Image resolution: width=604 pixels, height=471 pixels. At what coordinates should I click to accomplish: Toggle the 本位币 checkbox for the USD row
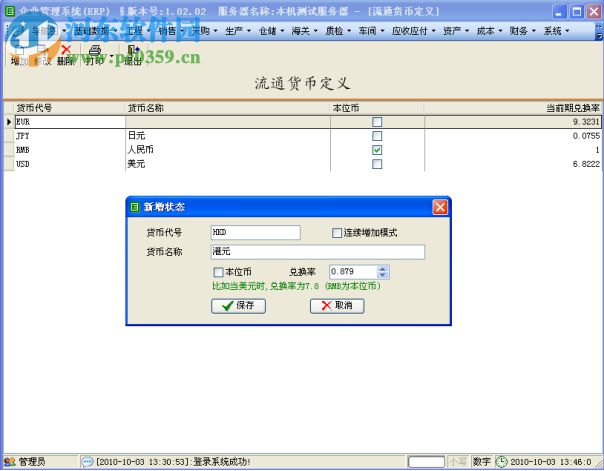click(377, 164)
